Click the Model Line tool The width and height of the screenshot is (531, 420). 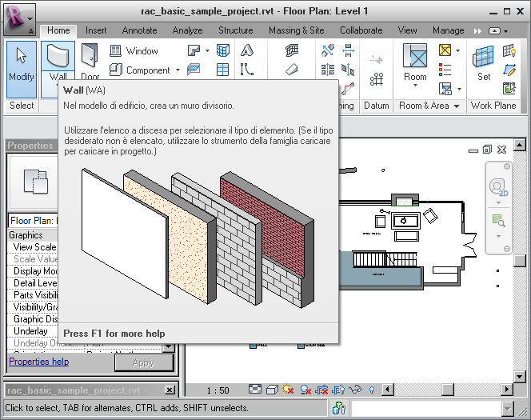(247, 70)
